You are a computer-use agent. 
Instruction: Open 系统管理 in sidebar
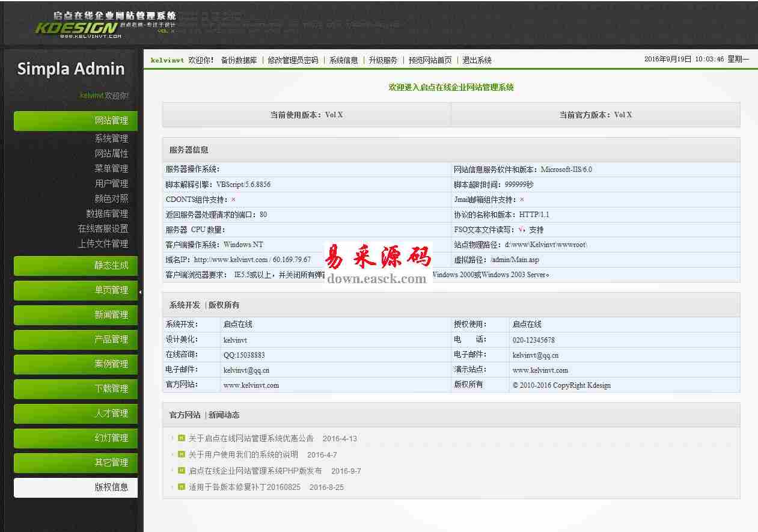point(111,138)
